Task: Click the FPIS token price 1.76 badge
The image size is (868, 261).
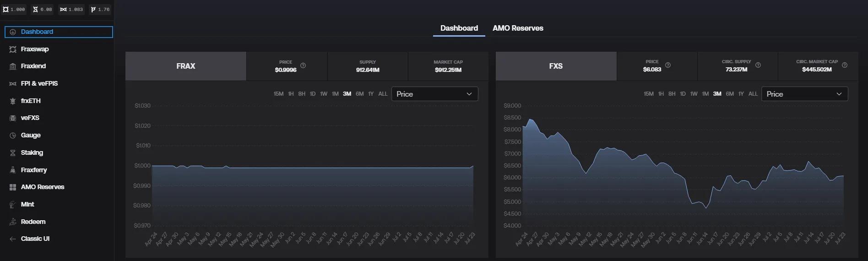Action: click(100, 9)
